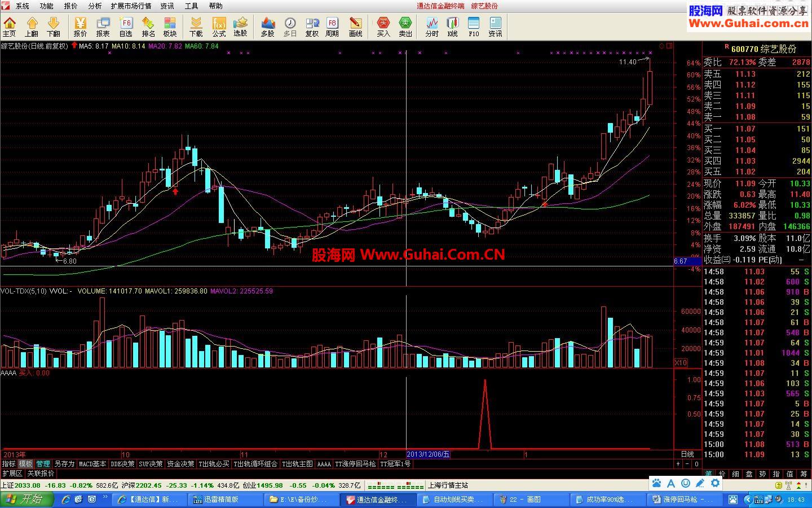
Task: Switch to 分时 intraday chart icon
Action: coord(432,27)
